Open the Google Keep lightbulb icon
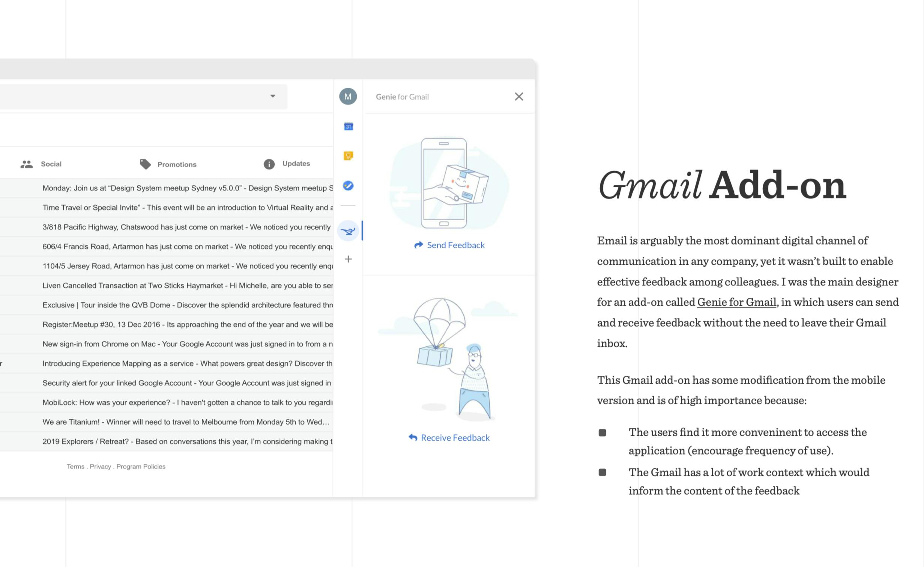Screen dimensions: 924x567 tap(348, 156)
